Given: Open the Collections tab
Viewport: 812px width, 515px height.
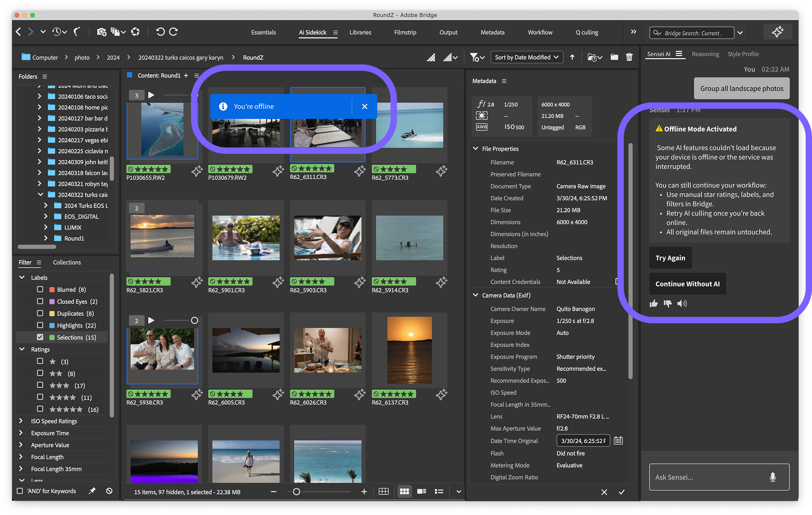Looking at the screenshot, I should coord(67,262).
